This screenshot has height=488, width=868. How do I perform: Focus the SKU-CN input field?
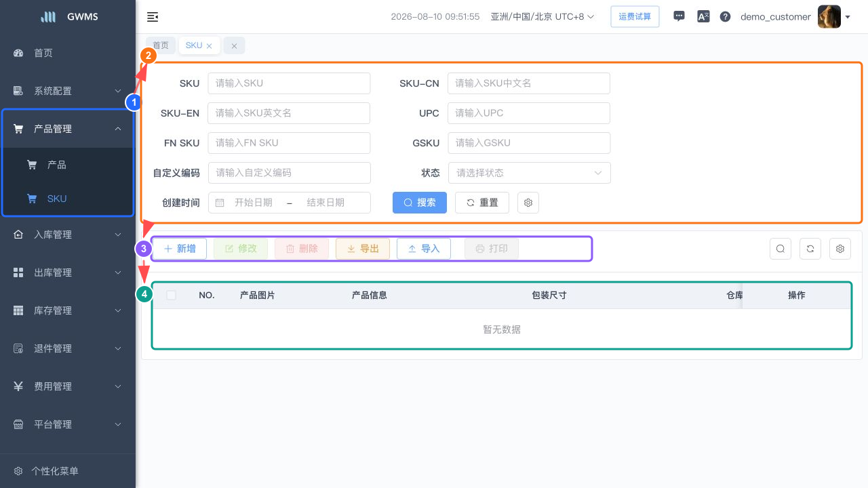(x=529, y=83)
